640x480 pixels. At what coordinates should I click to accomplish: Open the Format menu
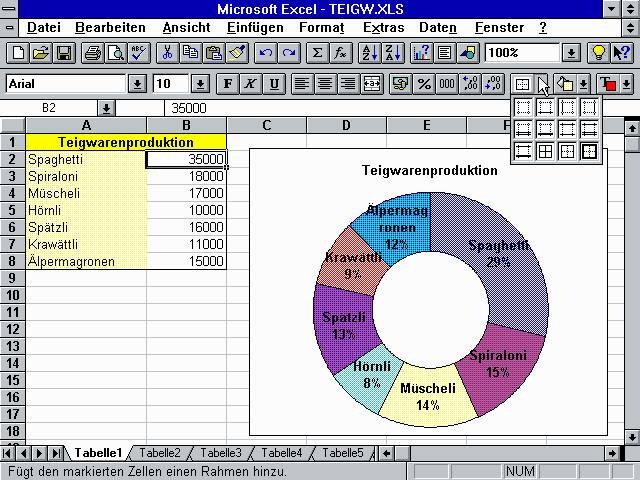click(321, 27)
